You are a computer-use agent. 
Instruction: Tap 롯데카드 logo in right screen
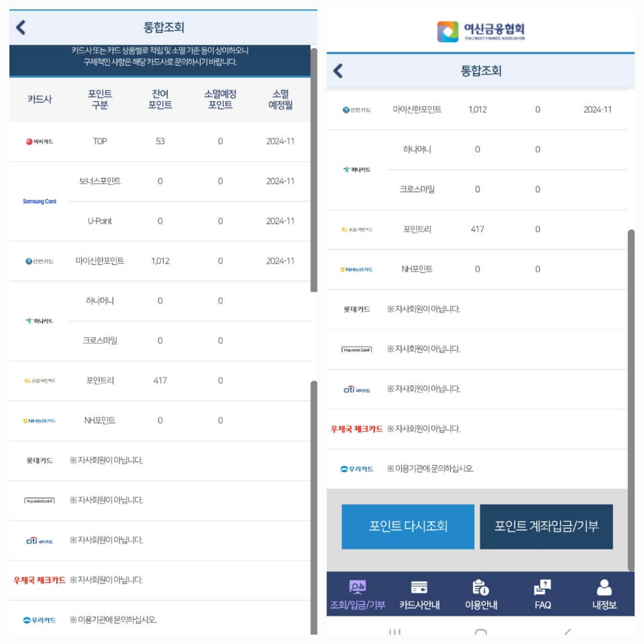coord(356,309)
